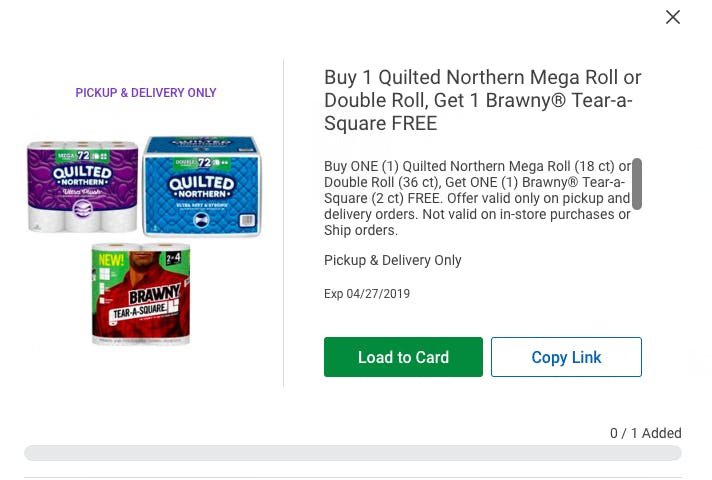
Task: Click the coupon title heading
Action: click(x=482, y=100)
